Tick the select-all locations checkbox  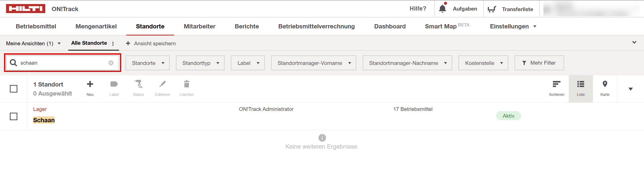(14, 89)
